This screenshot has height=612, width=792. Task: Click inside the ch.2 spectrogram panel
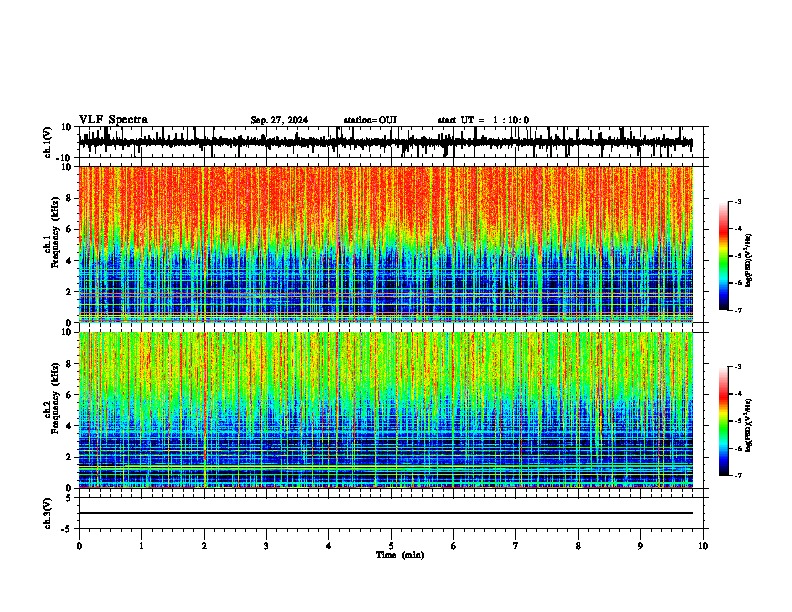(x=386, y=410)
